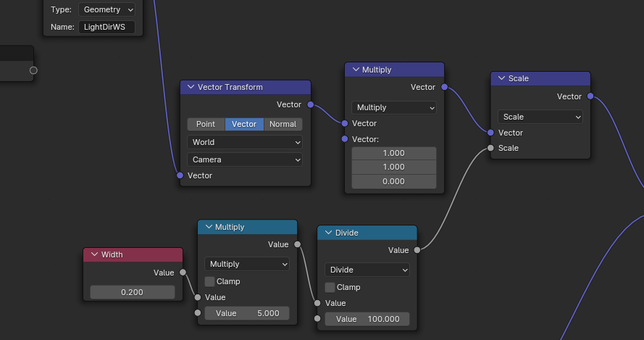
Task: Click the LightDirWS name field
Action: [x=106, y=27]
